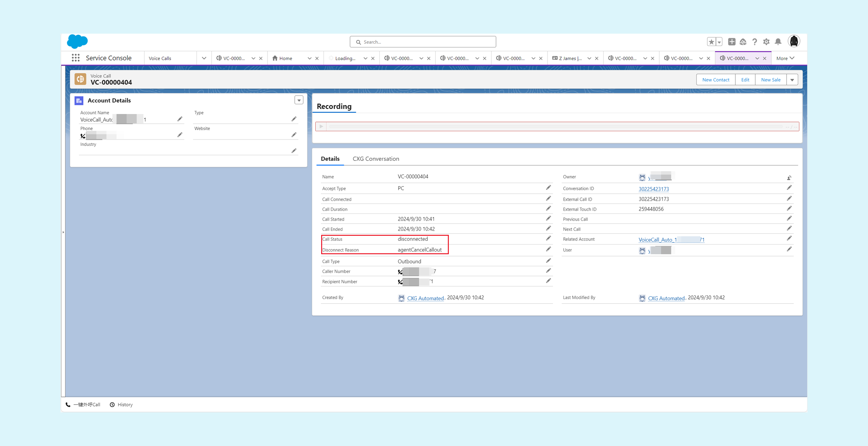
Task: Edit the Call Started field pencil
Action: 548,218
